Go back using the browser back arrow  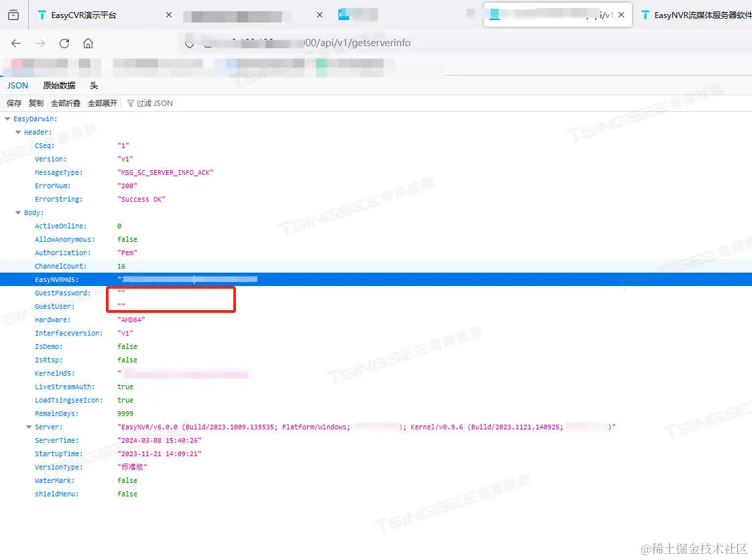tap(16, 43)
